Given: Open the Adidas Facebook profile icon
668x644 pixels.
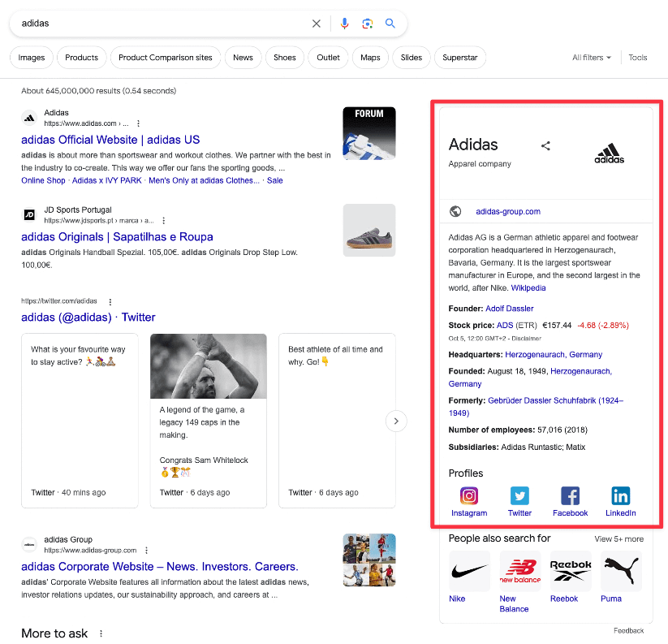Looking at the screenshot, I should (570, 495).
